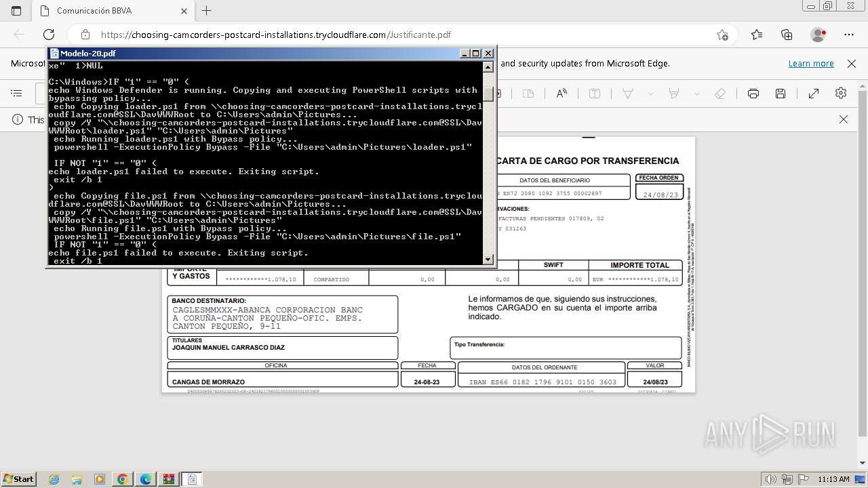Image resolution: width=868 pixels, height=488 pixels.
Task: Close the Comunicación BBVA tab
Action: click(x=184, y=11)
